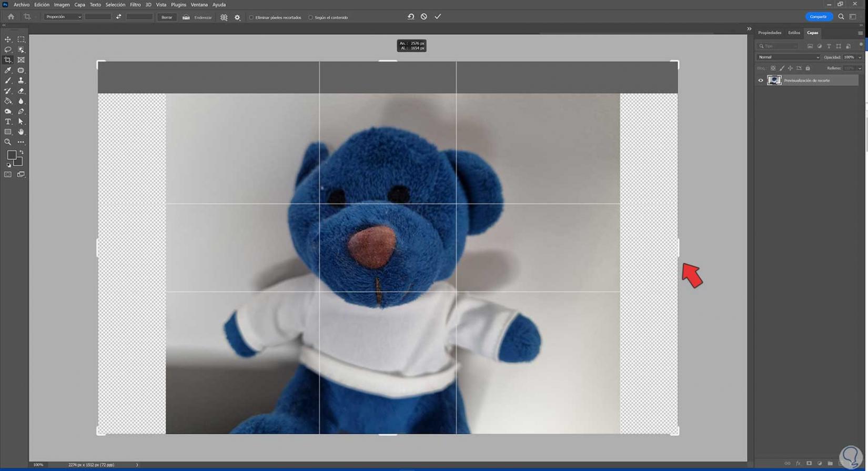Screen dimensions: 868x471
Task: Toggle pixel layer filter in Capas panel
Action: coord(810,46)
